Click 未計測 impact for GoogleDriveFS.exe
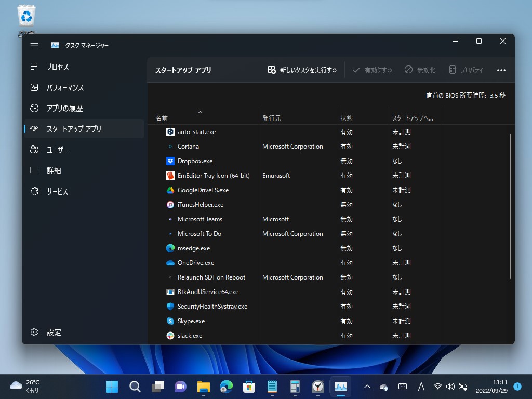 point(402,190)
